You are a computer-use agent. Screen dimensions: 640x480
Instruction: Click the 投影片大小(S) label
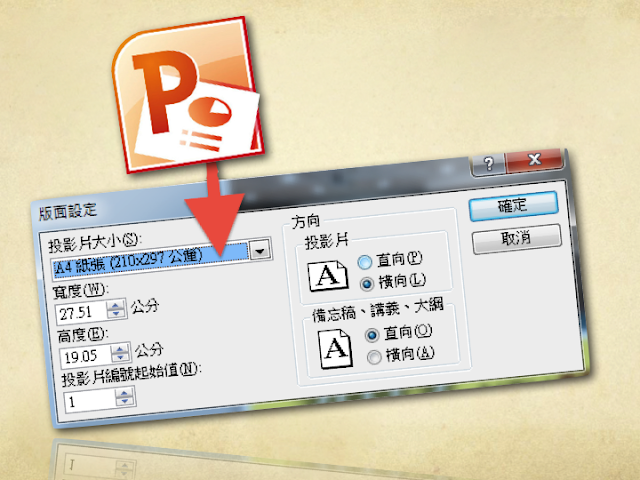point(95,242)
